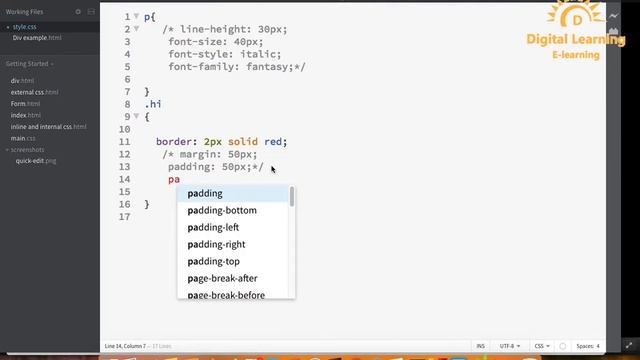Choose page-break-after suggestion

coord(233,278)
